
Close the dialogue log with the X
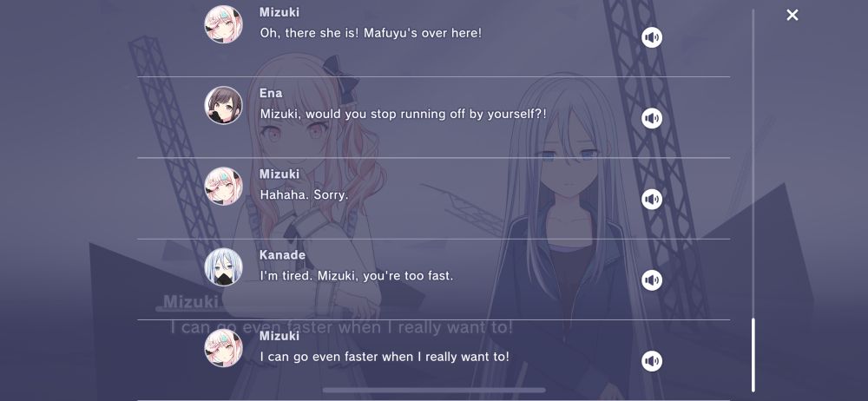point(792,15)
